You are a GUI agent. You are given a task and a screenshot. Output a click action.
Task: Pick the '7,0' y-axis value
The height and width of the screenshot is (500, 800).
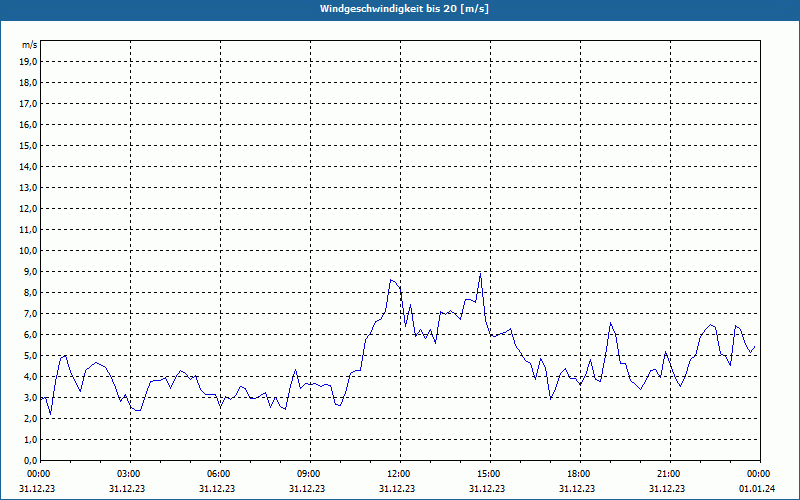click(31, 313)
